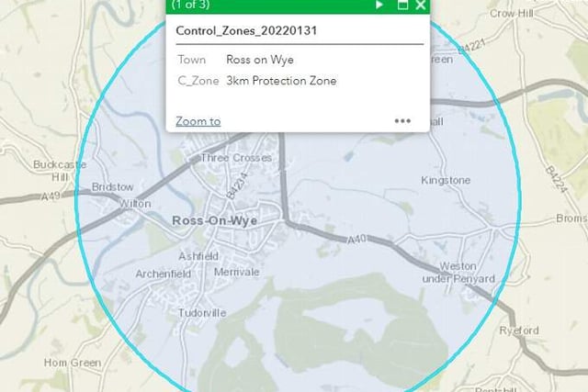Click the Weston under Penyard label

click(x=458, y=273)
